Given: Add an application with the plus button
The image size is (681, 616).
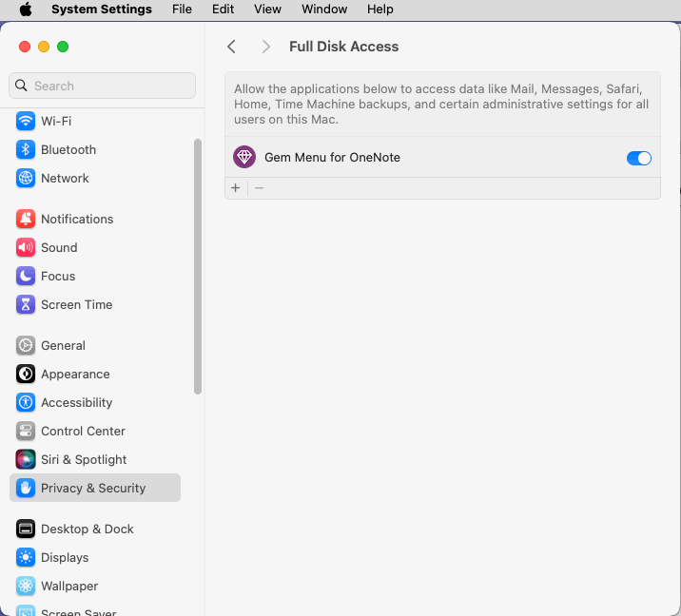Looking at the screenshot, I should click(235, 188).
